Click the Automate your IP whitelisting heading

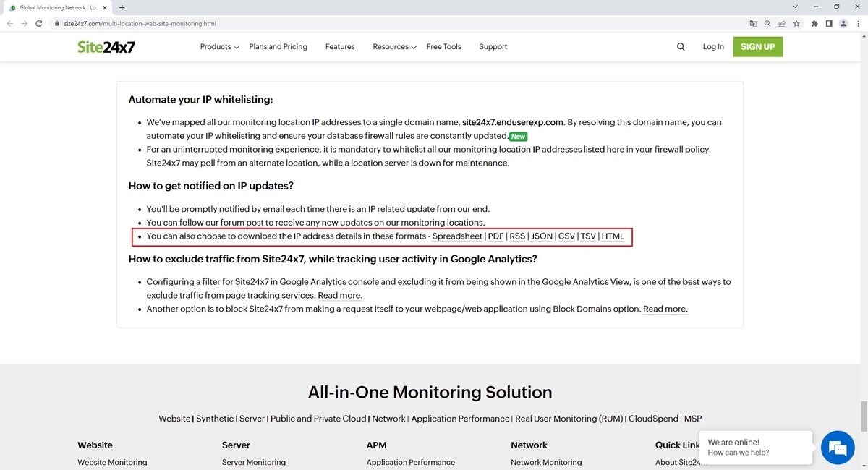pyautogui.click(x=200, y=100)
